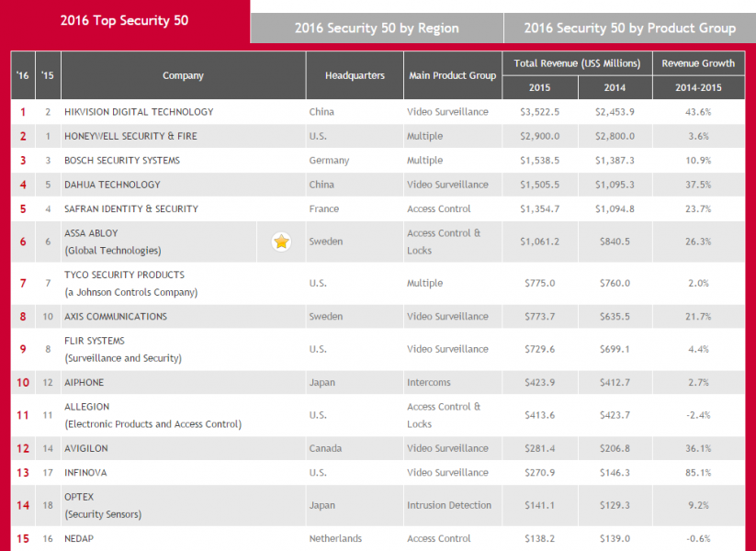Screen dimensions: 756x551
Task: Click the gold star icon beside ASSA ABLOY
Action: (x=280, y=242)
